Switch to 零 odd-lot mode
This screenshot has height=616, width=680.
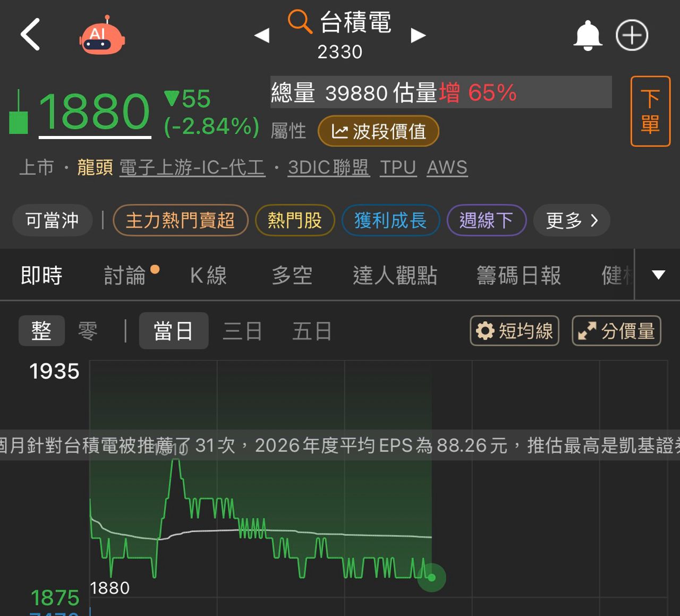pyautogui.click(x=88, y=331)
